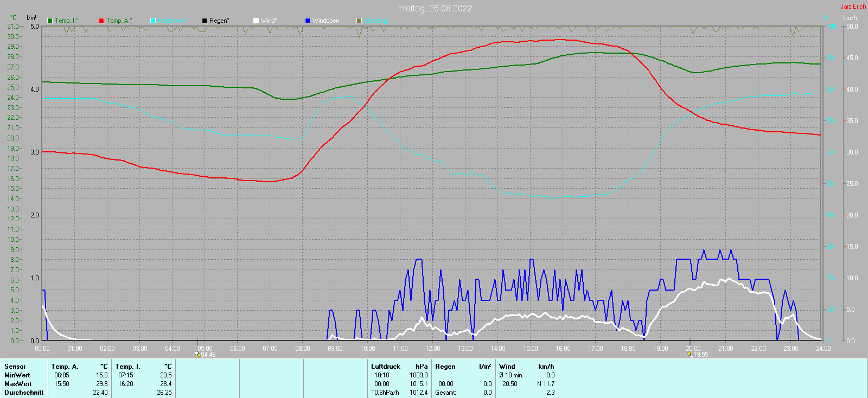The height and width of the screenshot is (398, 868).
Task: Click the Durchschnitt row label
Action: click(x=24, y=393)
